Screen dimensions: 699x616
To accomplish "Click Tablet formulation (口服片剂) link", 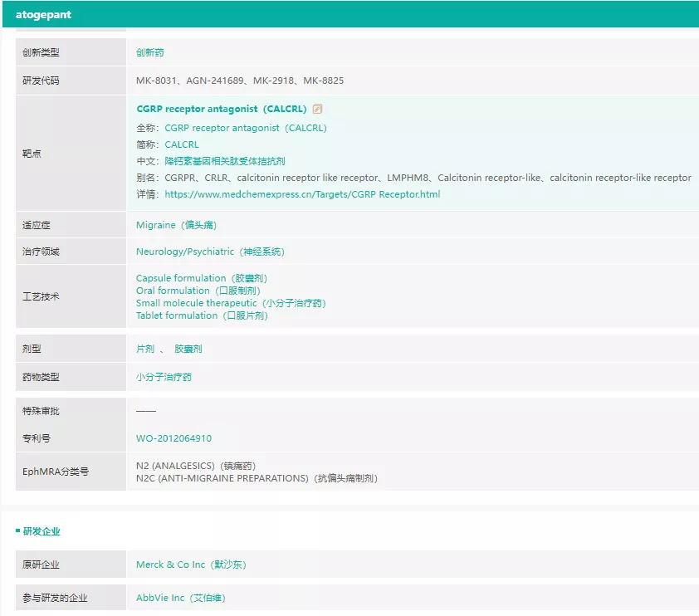I will pyautogui.click(x=202, y=315).
